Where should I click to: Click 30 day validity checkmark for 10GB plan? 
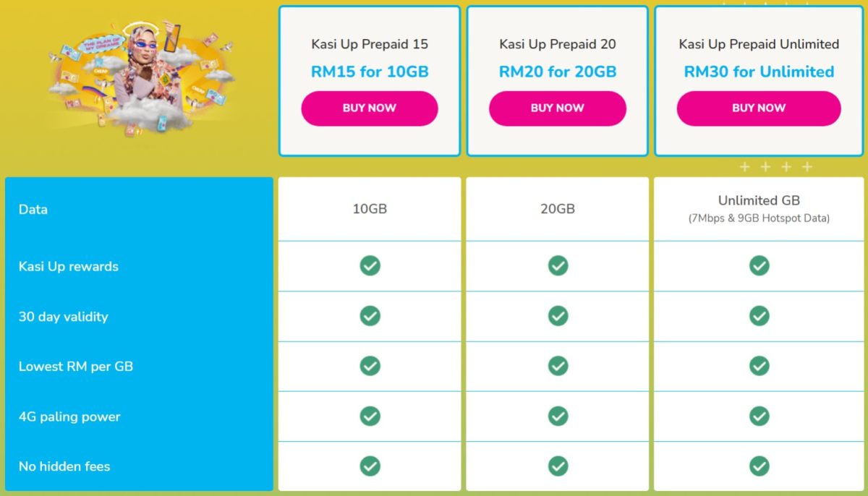tap(370, 316)
